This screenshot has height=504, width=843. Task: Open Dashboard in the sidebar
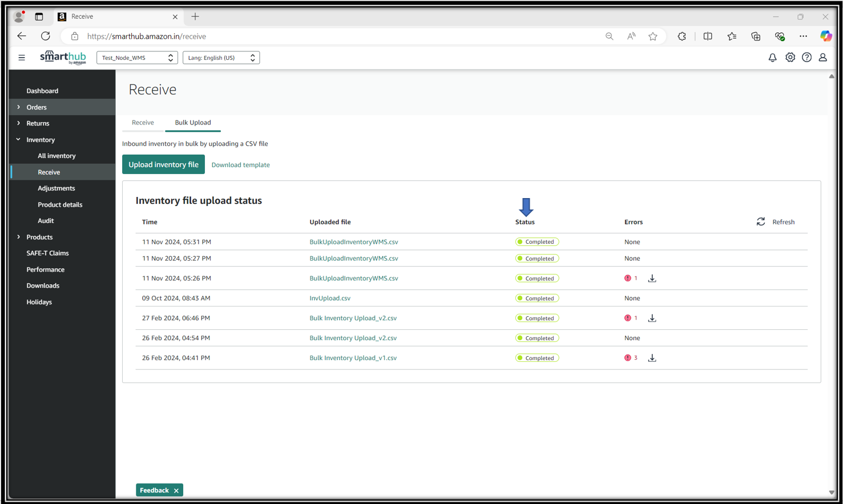pyautogui.click(x=42, y=91)
